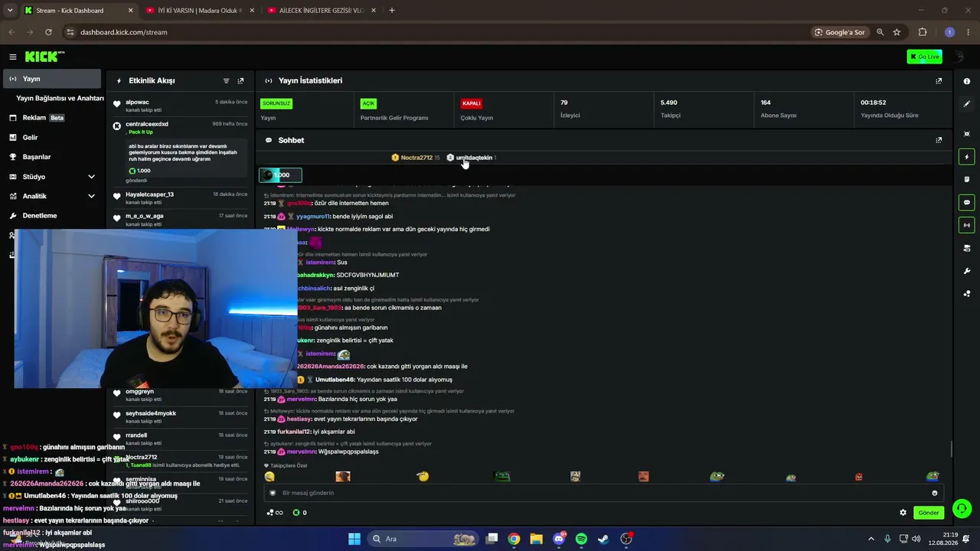Click alpowac in the activity feed
This screenshot has height=551, width=980.
137,102
